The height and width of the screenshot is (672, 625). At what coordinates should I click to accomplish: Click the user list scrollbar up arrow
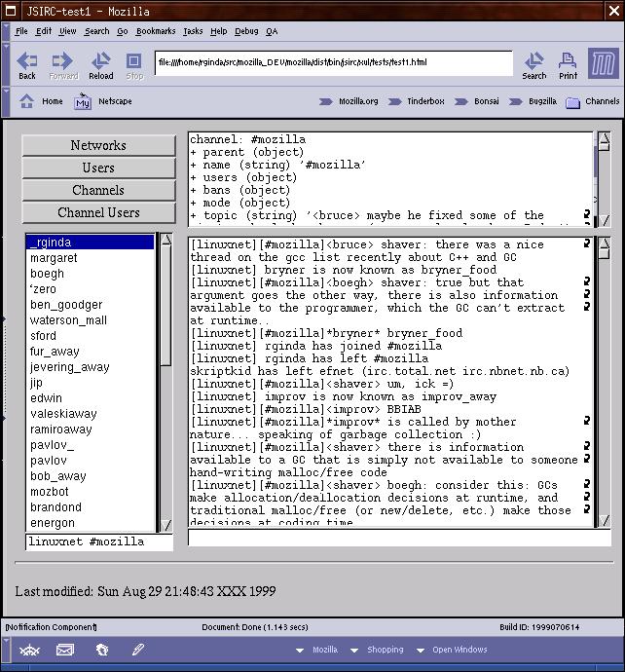click(165, 240)
